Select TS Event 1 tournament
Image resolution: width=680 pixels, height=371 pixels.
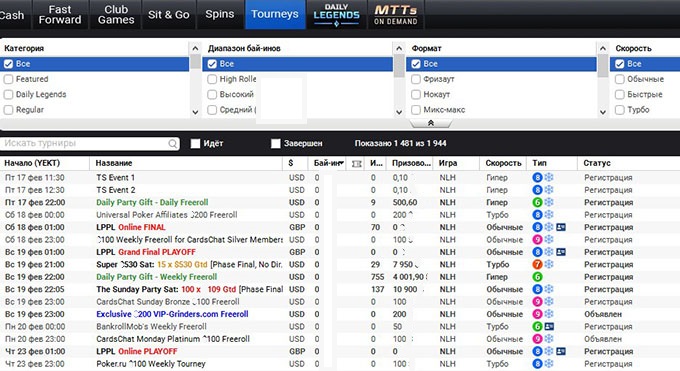(115, 177)
